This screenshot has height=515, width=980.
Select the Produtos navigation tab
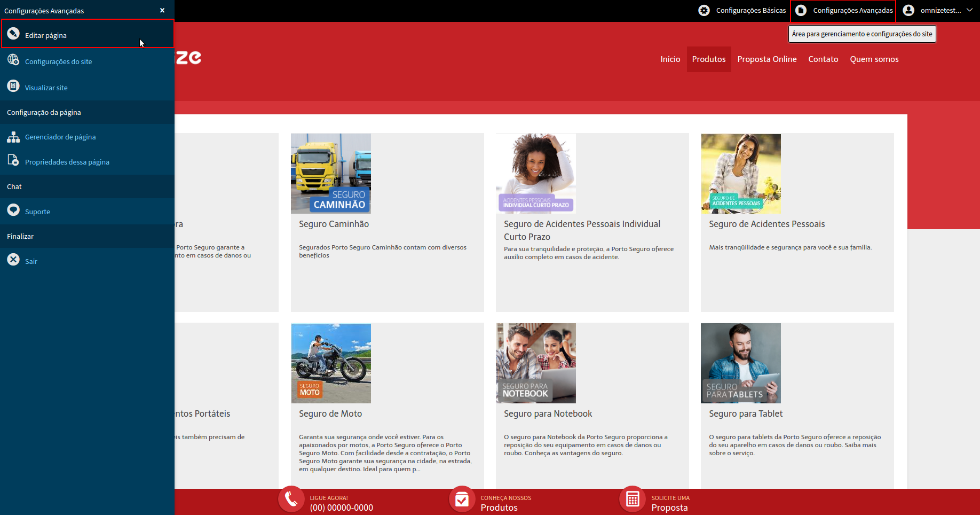709,59
